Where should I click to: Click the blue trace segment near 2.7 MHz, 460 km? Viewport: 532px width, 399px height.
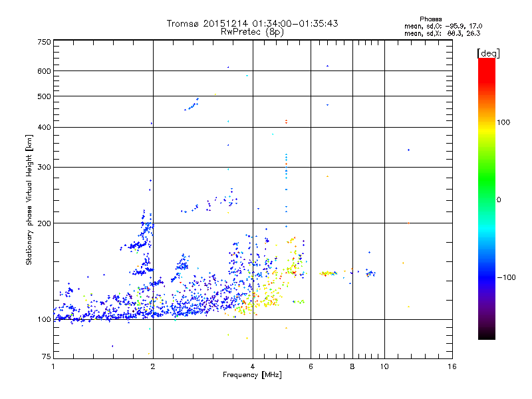click(192, 104)
